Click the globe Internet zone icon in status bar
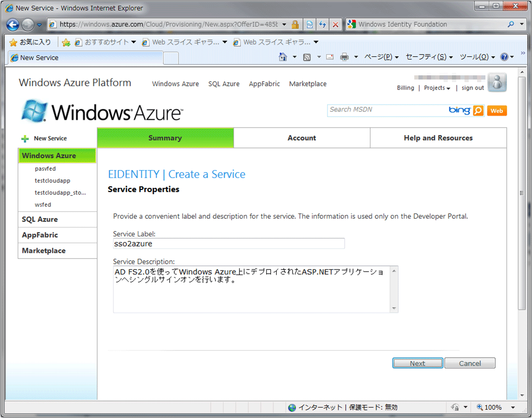Image resolution: width=532 pixels, height=418 pixels. coord(292,408)
